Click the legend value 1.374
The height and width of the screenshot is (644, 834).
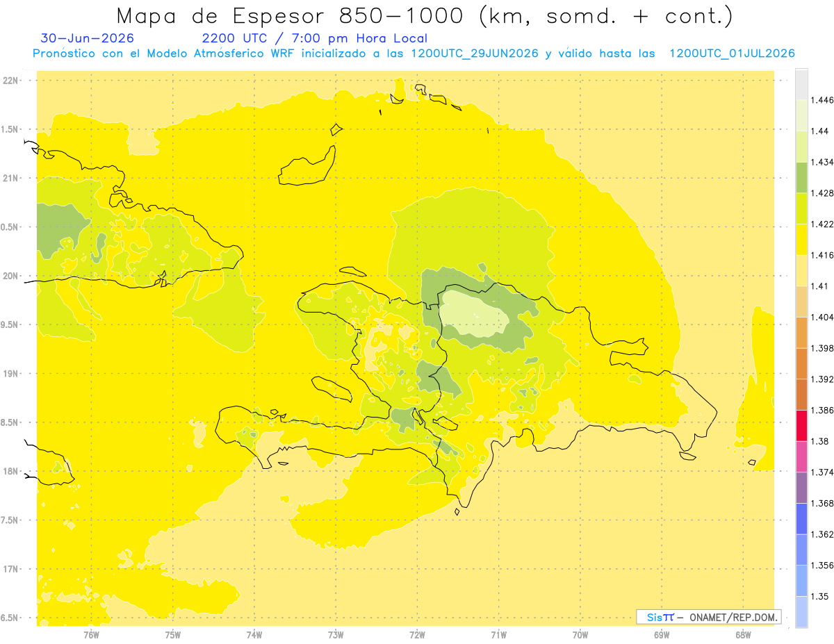(x=823, y=472)
